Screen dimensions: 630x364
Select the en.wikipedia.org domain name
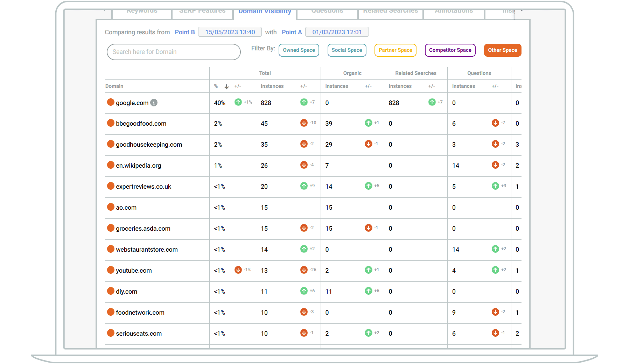(x=139, y=166)
